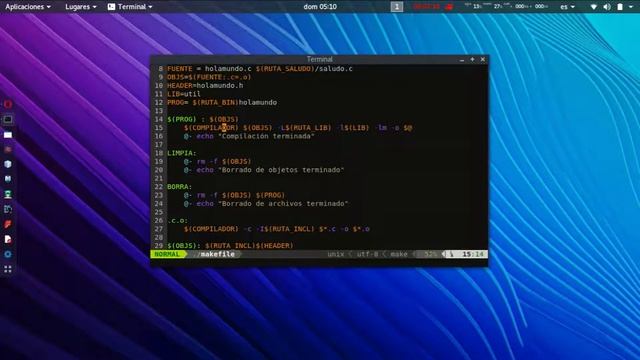The width and height of the screenshot is (640, 360).
Task: Click PROG= $(RUTA_BIN)holamundo on line 12
Action: [x=222, y=102]
